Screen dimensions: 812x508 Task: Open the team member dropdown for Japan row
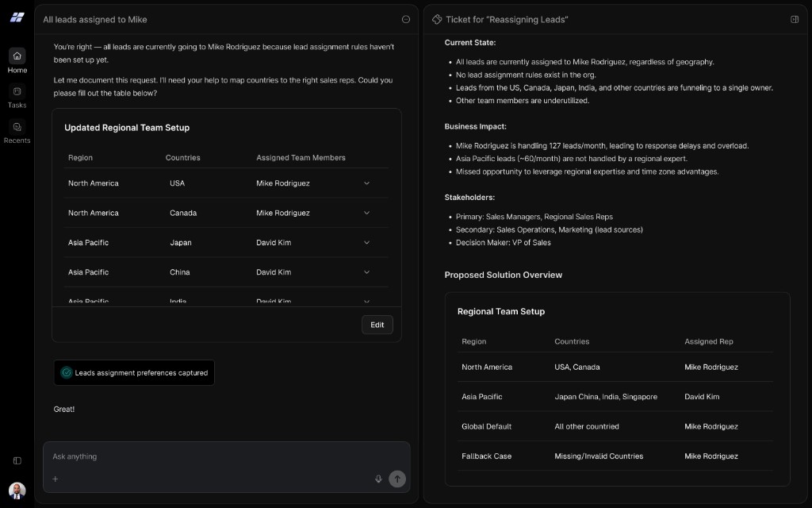point(366,242)
